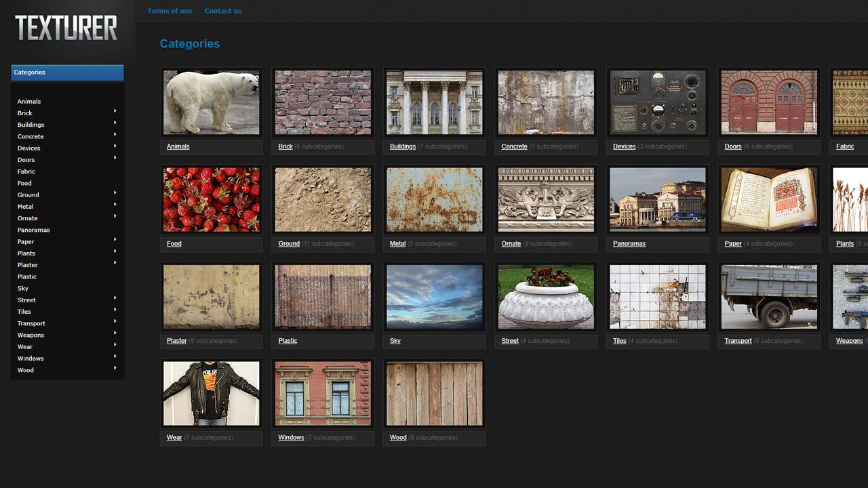Click the Transport caption link
This screenshot has width=868, height=488.
tap(738, 341)
